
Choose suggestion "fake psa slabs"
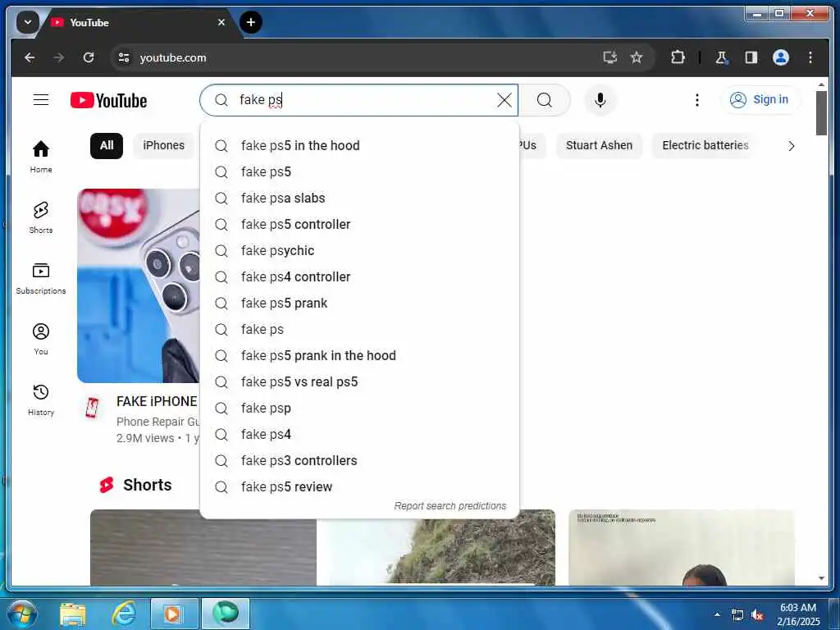click(x=359, y=199)
